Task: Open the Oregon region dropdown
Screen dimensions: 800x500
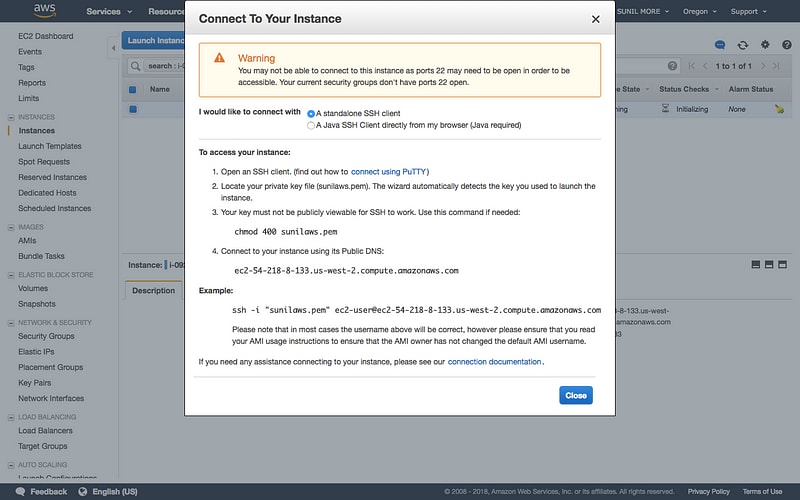Action: click(699, 11)
